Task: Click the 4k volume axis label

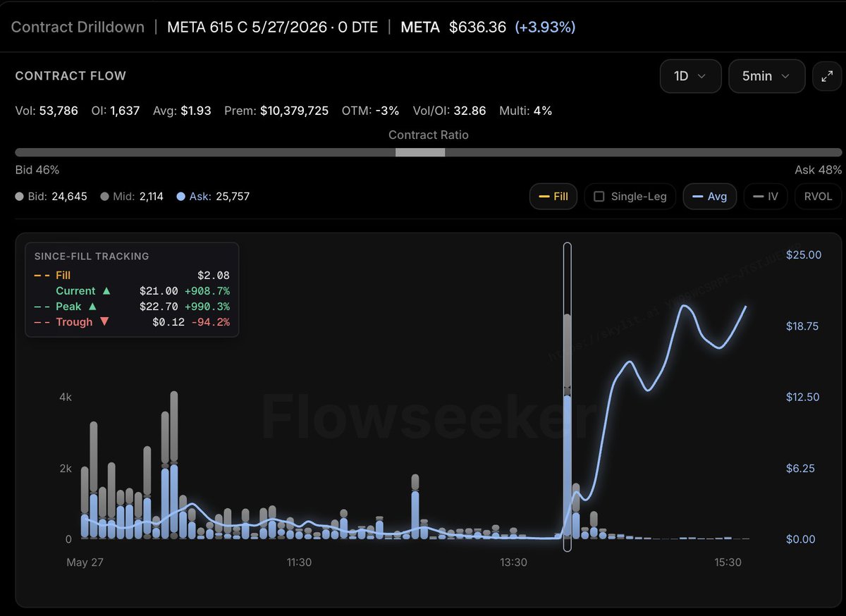Action: coord(66,398)
